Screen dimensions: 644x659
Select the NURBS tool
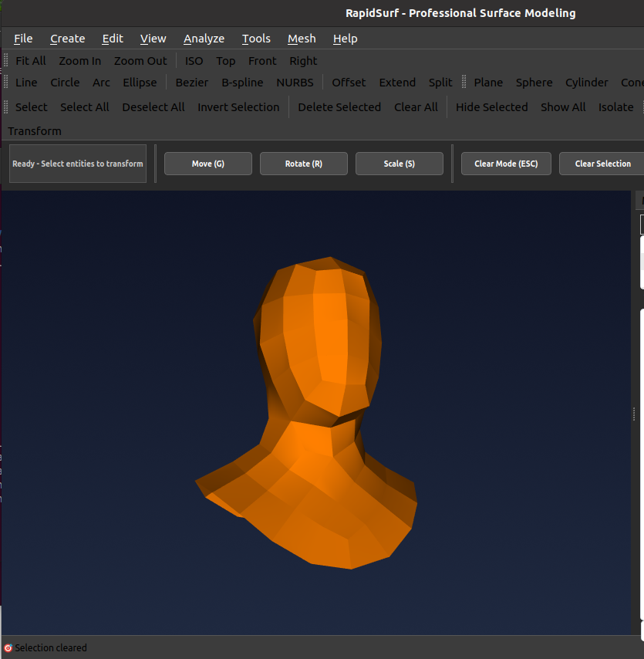click(295, 83)
